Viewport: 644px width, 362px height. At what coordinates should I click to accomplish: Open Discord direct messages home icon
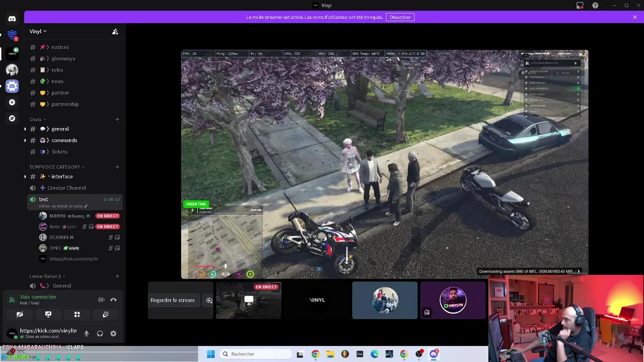click(12, 19)
